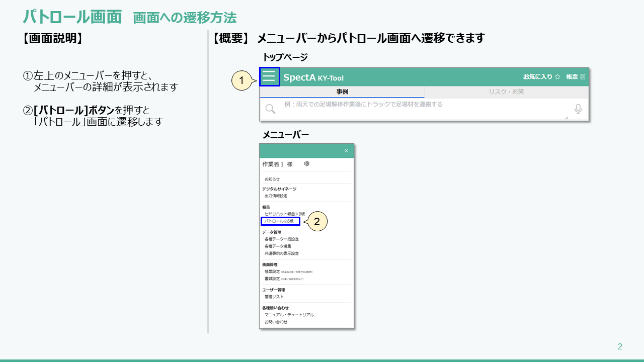Click the 帳票 document icon
The height and width of the screenshot is (362, 644).
point(583,77)
